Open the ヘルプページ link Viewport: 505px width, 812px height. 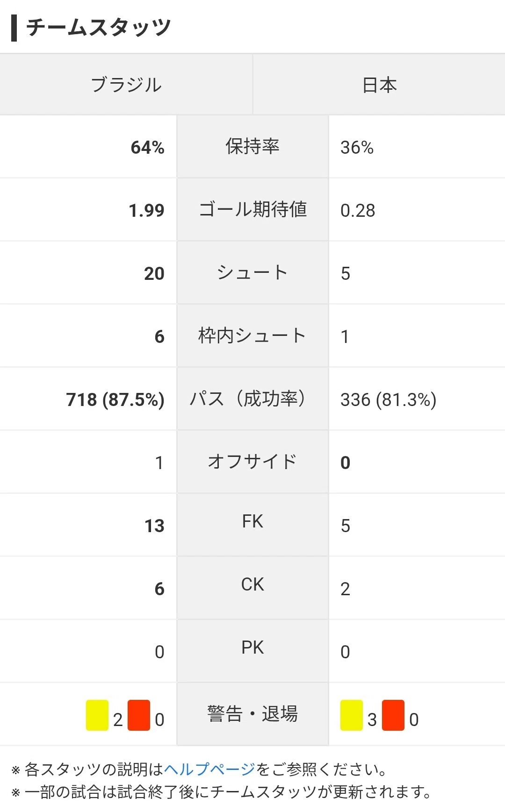tap(210, 769)
